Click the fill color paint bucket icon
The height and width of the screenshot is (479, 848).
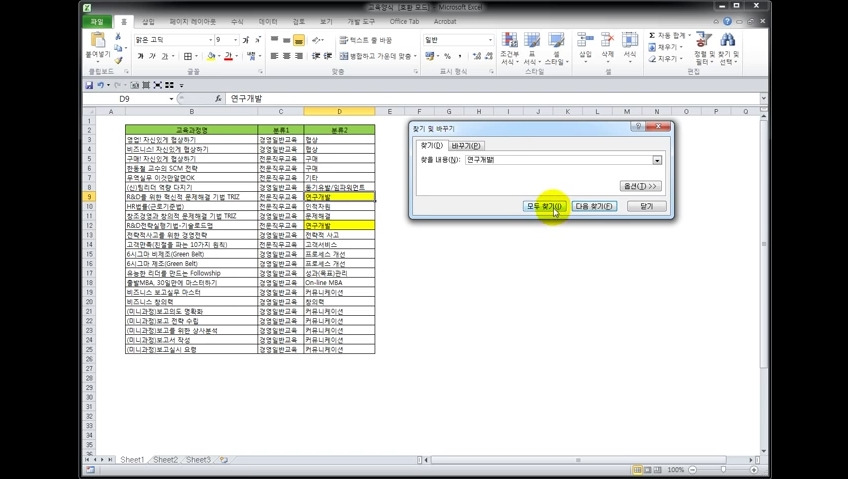tap(211, 56)
